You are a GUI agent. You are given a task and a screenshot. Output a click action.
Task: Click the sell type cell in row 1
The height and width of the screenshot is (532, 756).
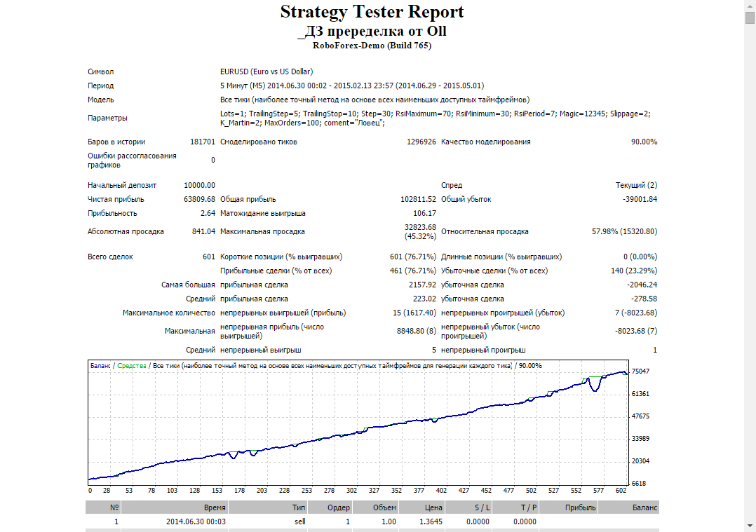300,521
